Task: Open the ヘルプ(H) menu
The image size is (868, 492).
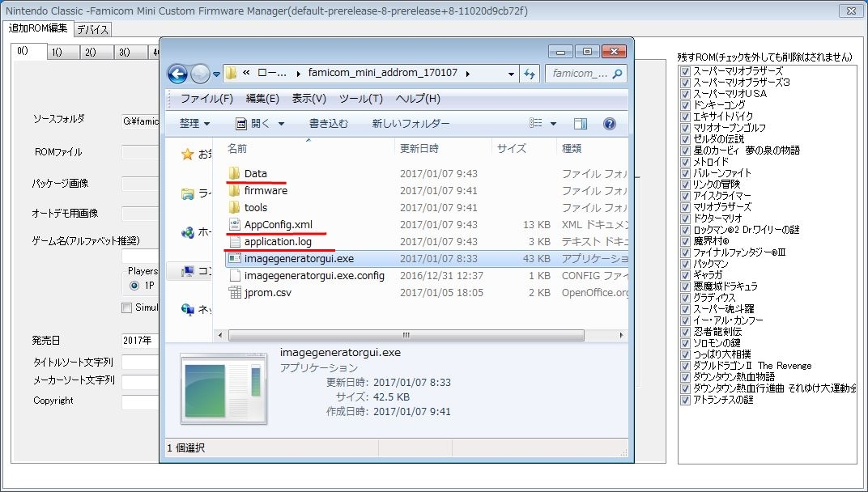Action: click(418, 99)
